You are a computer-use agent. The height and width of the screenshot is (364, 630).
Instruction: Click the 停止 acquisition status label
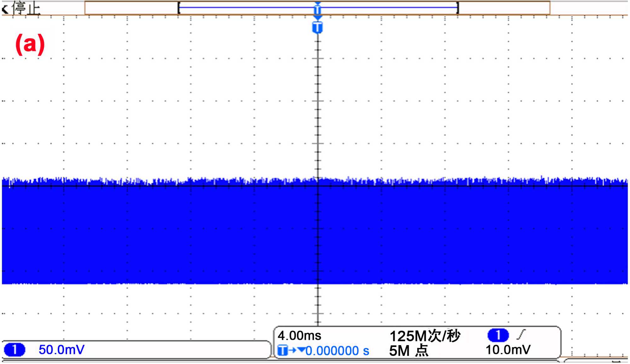point(26,8)
